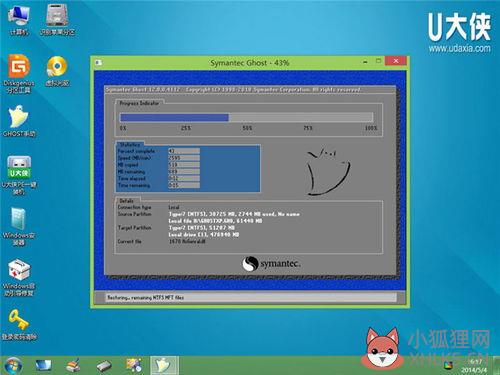Image resolution: width=500 pixels, height=375 pixels.
Task: Click the Ghost window system menu icon
Action: coord(98,62)
